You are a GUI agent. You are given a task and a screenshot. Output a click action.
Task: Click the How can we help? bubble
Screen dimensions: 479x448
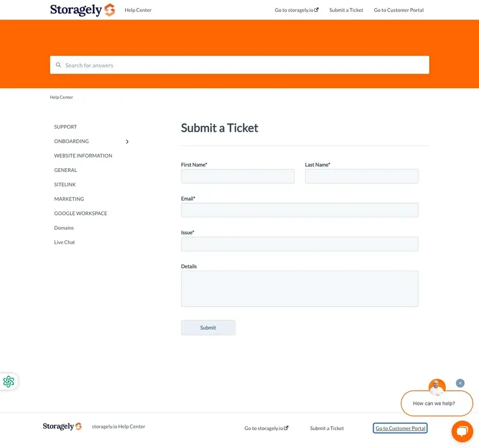click(x=437, y=404)
